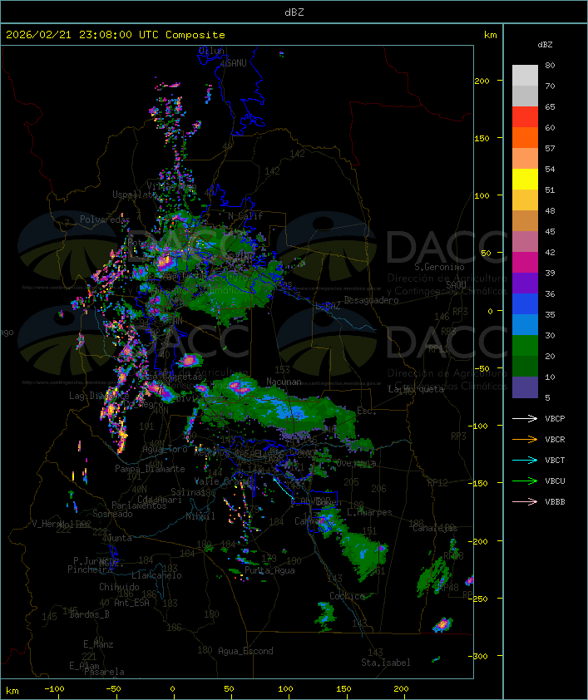The height and width of the screenshot is (700, 588).
Task: Select the gold 48–51 dBZ swatch
Action: 525,200
